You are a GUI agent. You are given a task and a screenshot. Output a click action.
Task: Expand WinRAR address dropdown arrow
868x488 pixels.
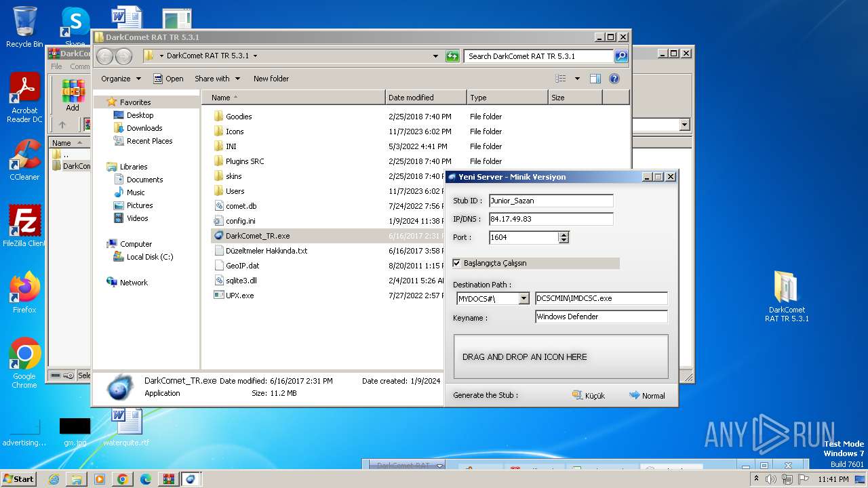click(x=684, y=125)
